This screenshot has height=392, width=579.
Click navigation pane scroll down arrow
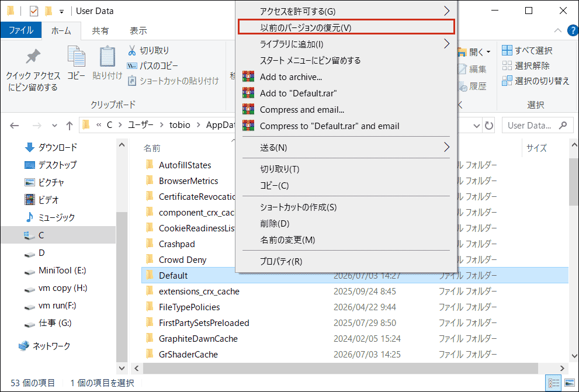point(122,368)
